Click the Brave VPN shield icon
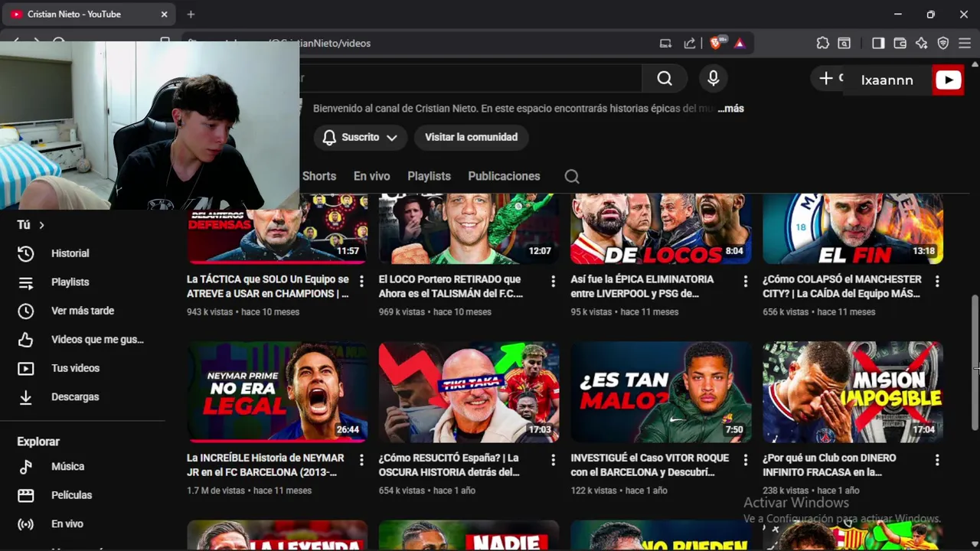Screen dimensions: 980x551 943,44
